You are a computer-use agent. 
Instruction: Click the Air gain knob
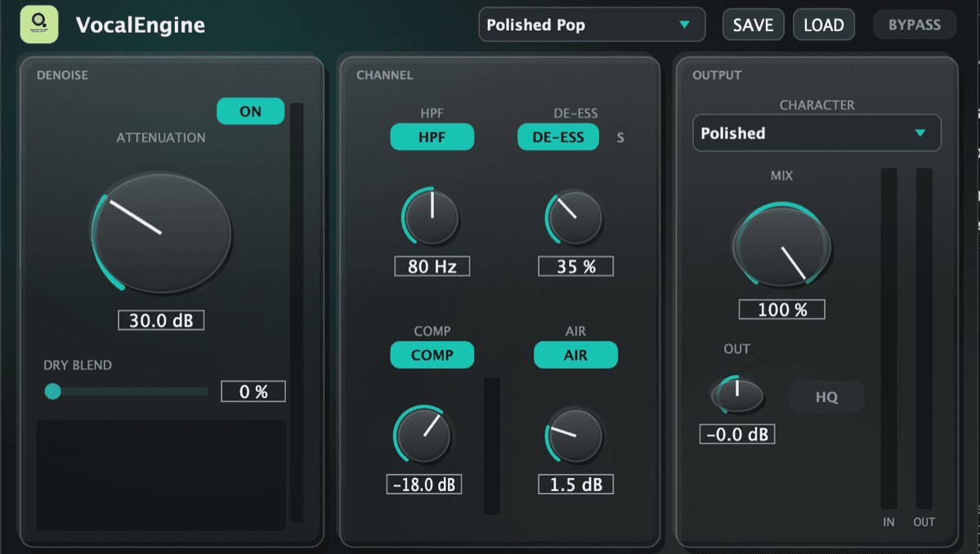[x=575, y=436]
